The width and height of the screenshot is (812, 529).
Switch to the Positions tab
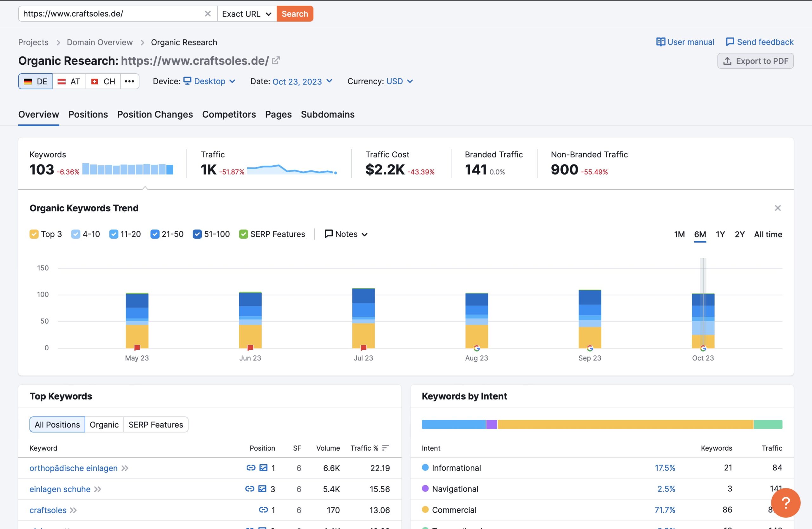[x=88, y=114]
